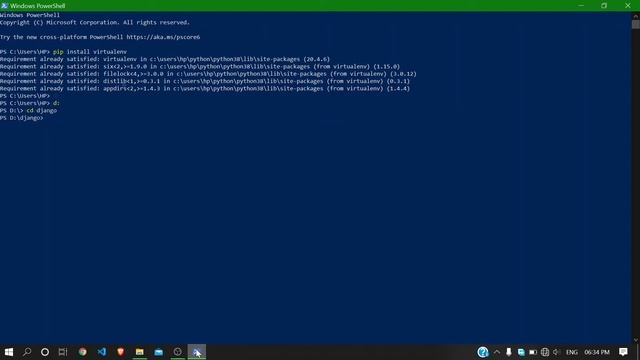Open the 06:34 PM clock flyout
The height and width of the screenshot is (360, 640).
pyautogui.click(x=597, y=352)
